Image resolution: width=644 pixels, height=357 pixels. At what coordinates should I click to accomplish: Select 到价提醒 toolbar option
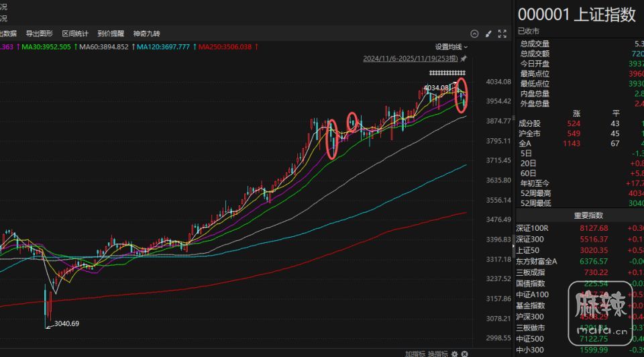(111, 34)
